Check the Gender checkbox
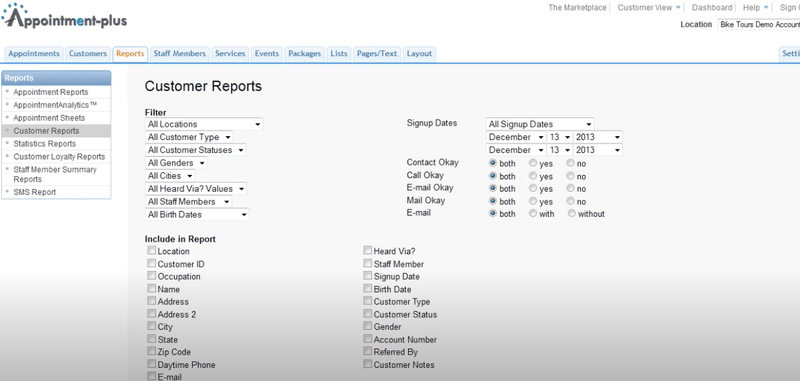 pyautogui.click(x=368, y=326)
